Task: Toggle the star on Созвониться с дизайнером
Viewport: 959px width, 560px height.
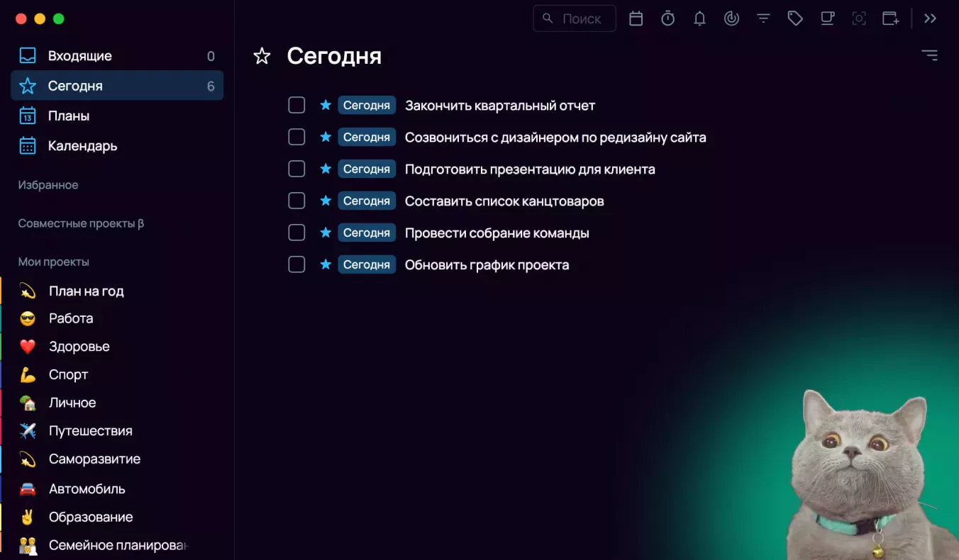Action: point(326,137)
